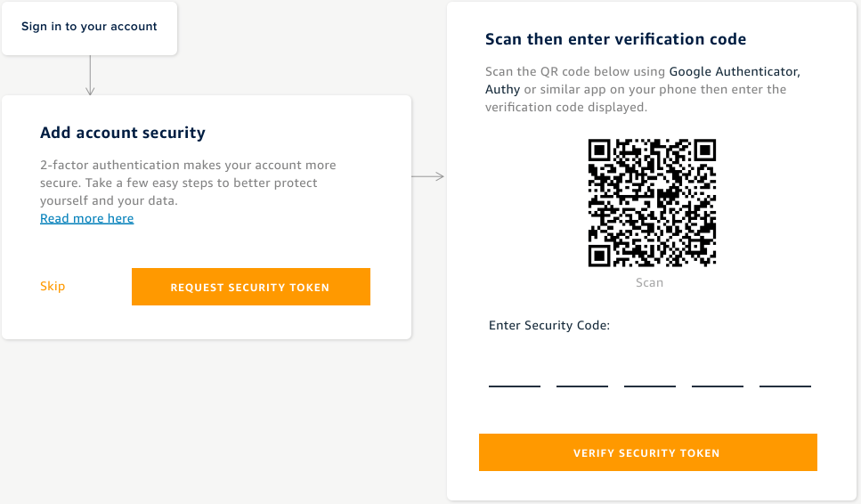Click the right arrow pointing to scan panel

click(x=427, y=176)
